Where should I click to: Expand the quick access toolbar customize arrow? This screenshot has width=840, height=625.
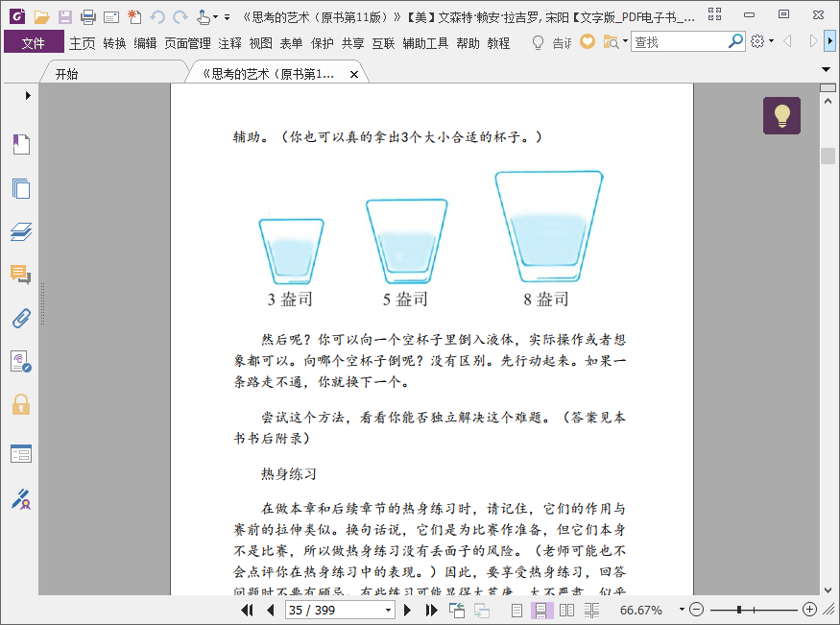click(228, 17)
